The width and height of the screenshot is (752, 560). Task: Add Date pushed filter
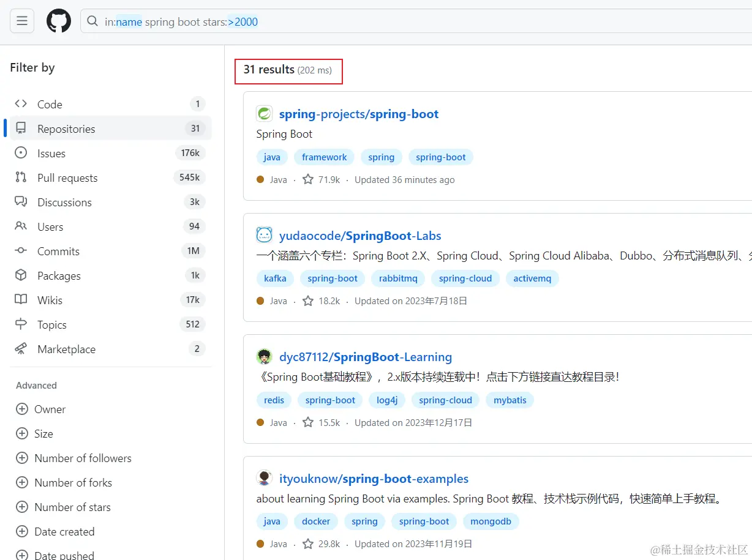click(55, 555)
